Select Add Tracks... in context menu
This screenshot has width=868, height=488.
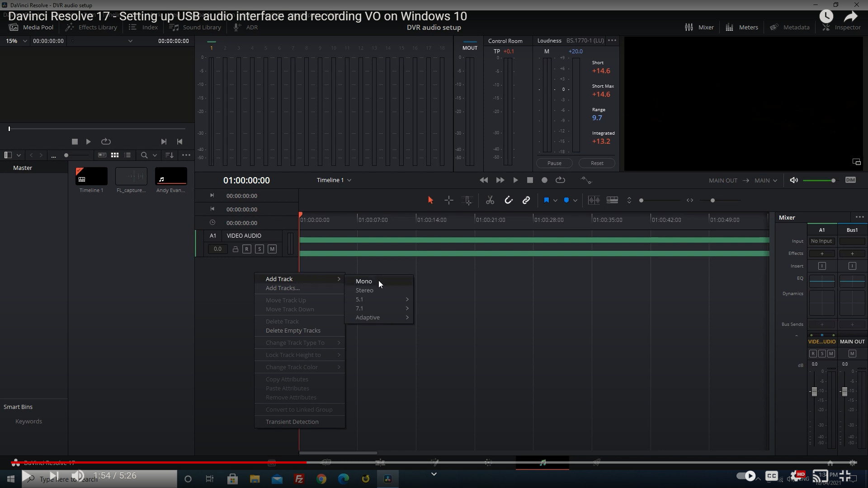pyautogui.click(x=300, y=288)
